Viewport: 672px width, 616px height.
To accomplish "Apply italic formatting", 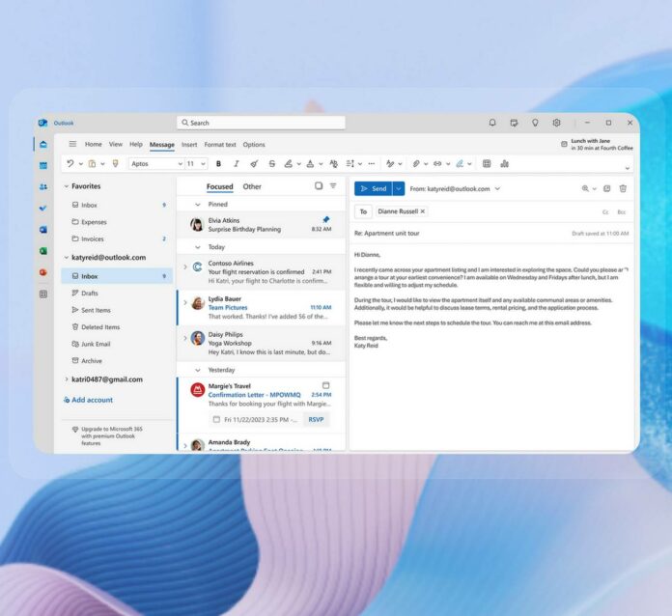I will [237, 164].
